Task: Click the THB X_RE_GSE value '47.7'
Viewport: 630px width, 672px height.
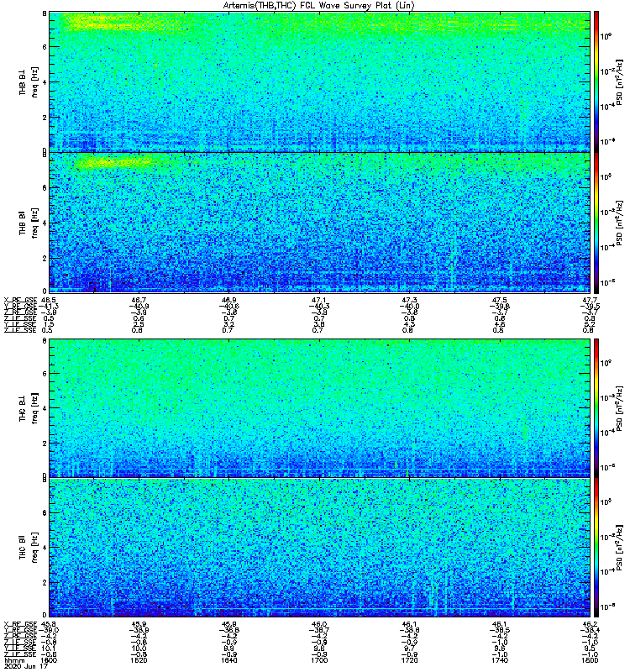Action: coord(590,300)
